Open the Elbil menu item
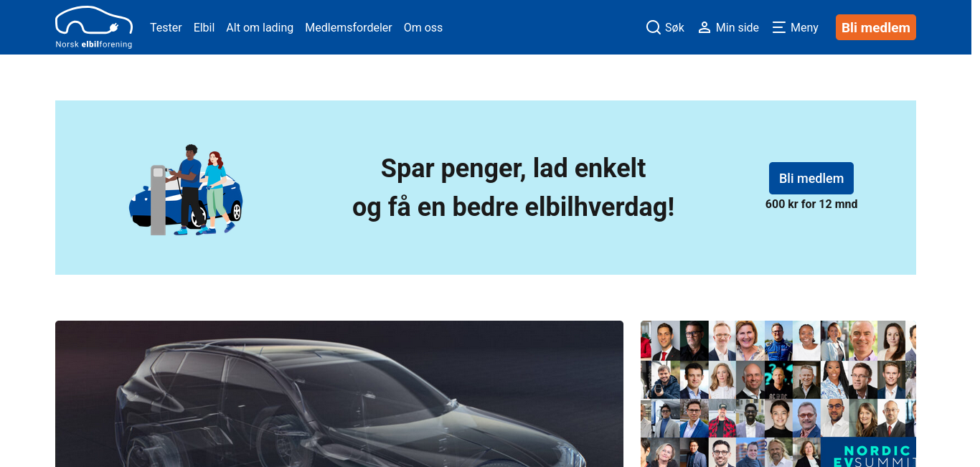980x467 pixels. click(204, 27)
